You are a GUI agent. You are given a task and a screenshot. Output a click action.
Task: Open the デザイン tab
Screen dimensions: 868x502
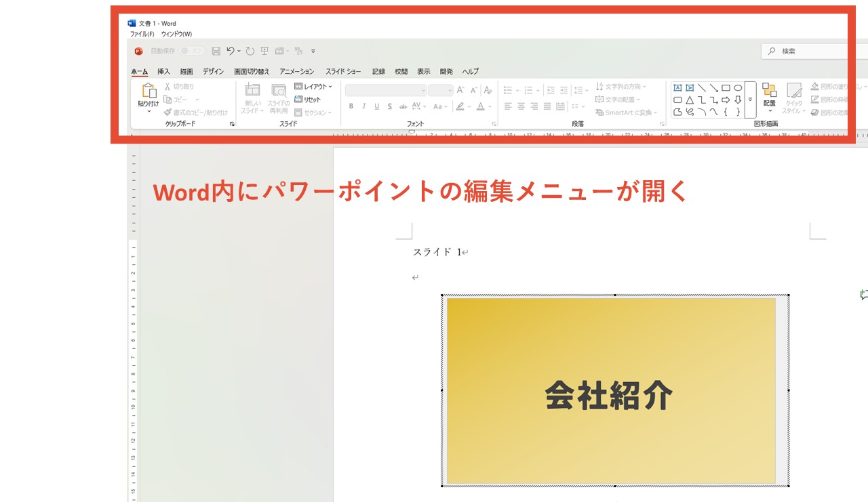point(213,71)
